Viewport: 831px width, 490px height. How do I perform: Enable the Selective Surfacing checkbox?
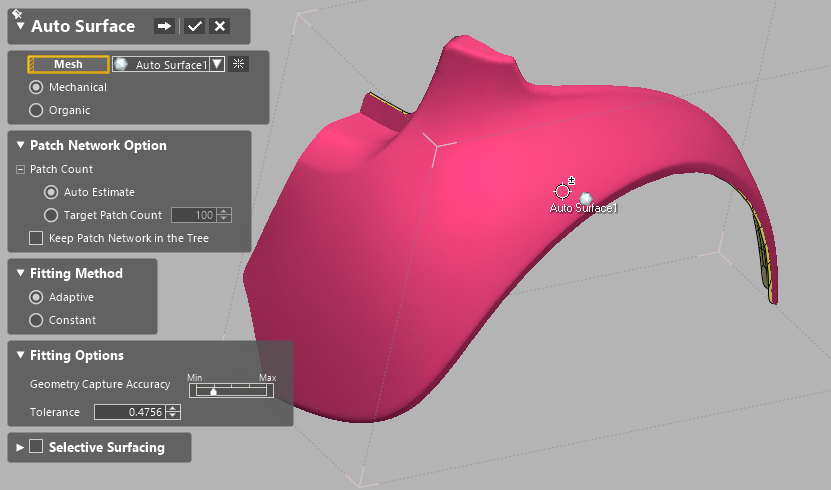point(36,447)
